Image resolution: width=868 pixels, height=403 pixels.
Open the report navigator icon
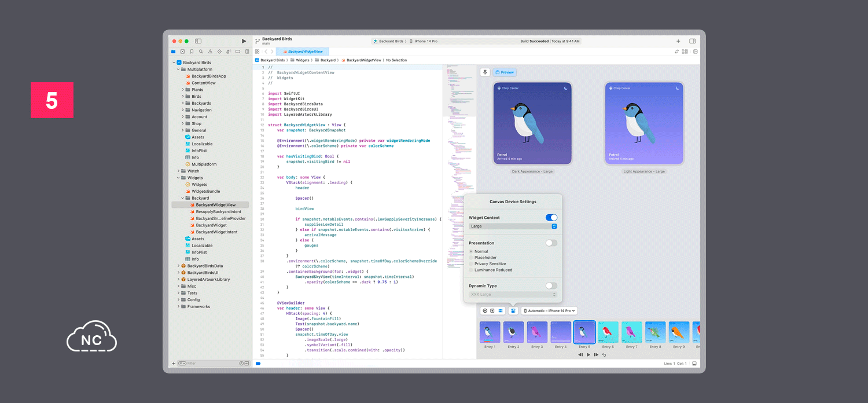(x=247, y=52)
